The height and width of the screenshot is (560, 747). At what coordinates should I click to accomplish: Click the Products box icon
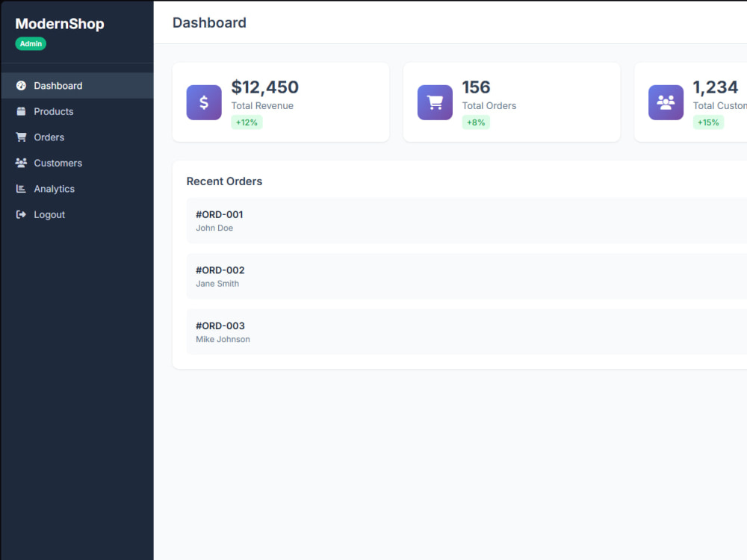pos(21,111)
